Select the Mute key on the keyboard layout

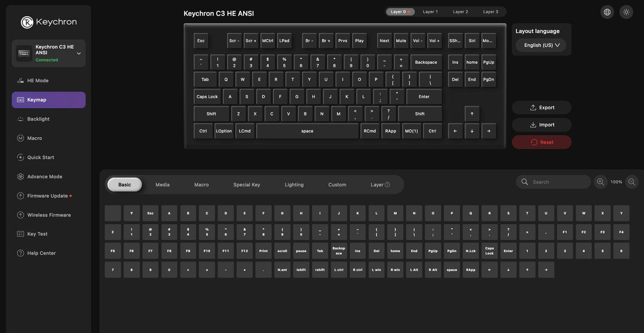coord(401,41)
